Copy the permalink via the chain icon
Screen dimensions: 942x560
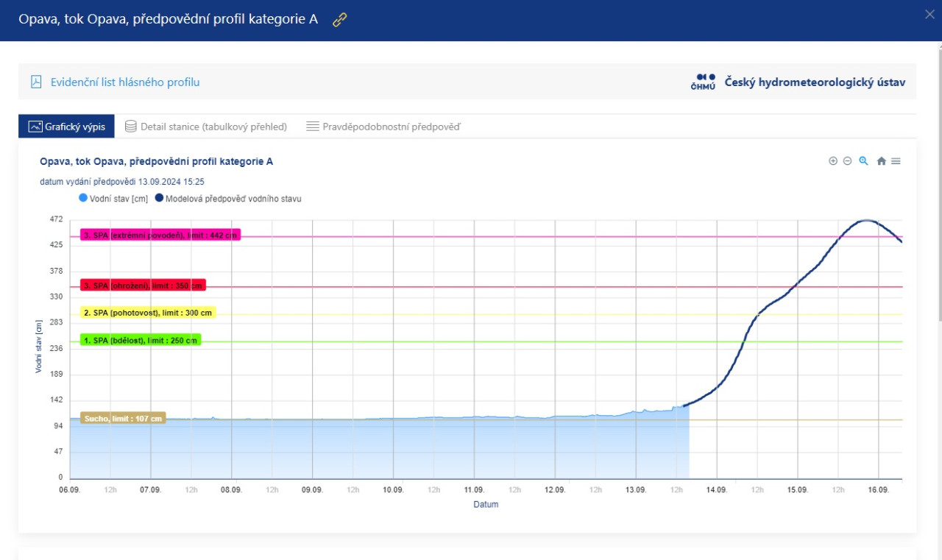pyautogui.click(x=339, y=20)
